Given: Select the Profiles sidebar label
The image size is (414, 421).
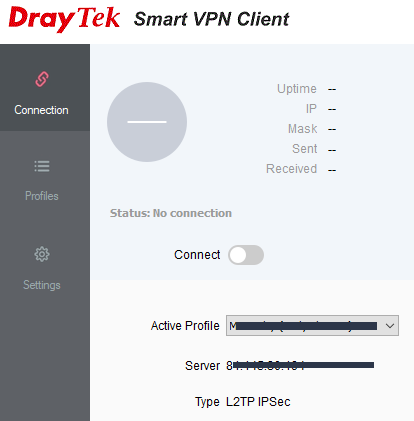Looking at the screenshot, I should [x=42, y=196].
